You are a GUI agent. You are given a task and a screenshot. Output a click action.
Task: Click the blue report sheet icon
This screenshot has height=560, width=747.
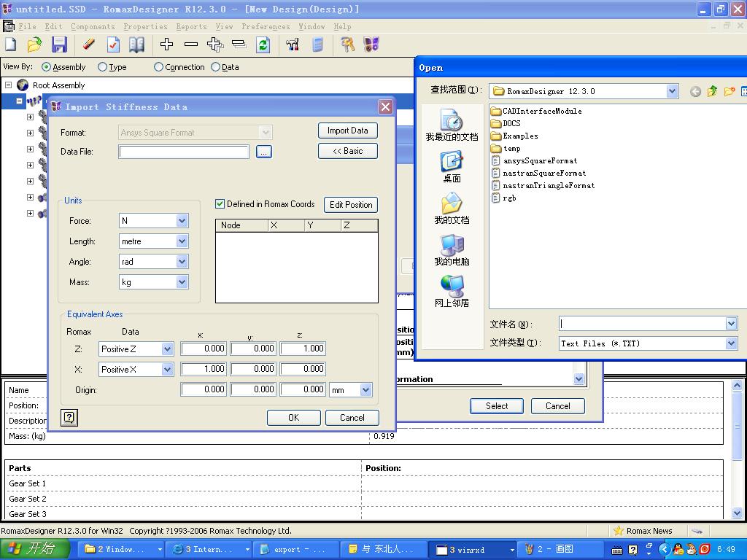318,44
